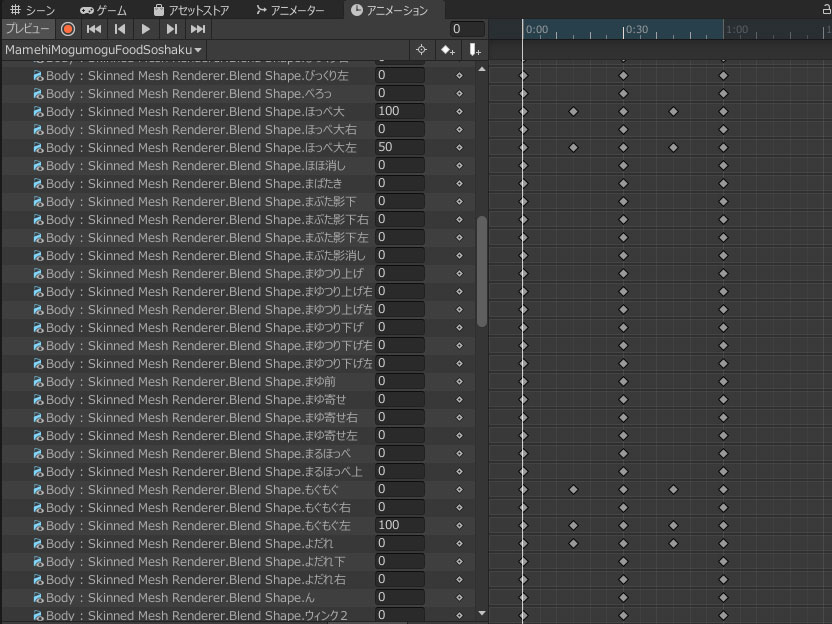Viewport: 832px width, 624px height.
Task: Click the 1:00 mark on the time ruler
Action: pyautogui.click(x=736, y=30)
